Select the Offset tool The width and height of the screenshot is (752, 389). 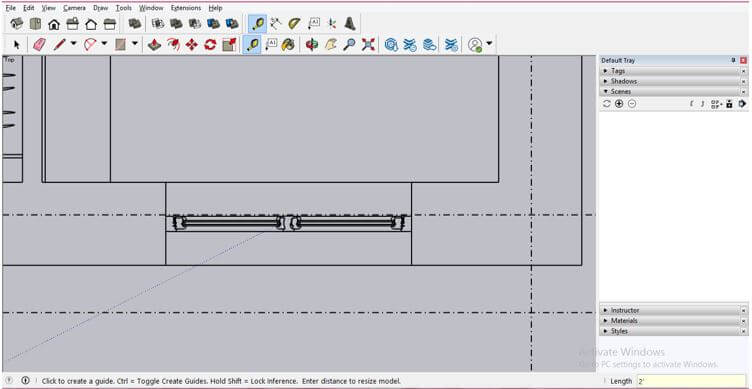coord(173,45)
